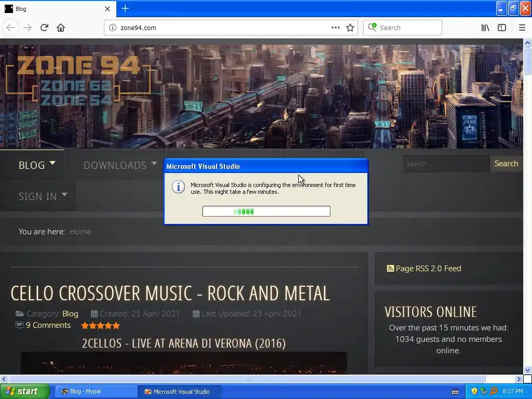Screen dimensions: 532x399
Task: Click the 2Cellos video thumbnail
Action: pos(183,363)
